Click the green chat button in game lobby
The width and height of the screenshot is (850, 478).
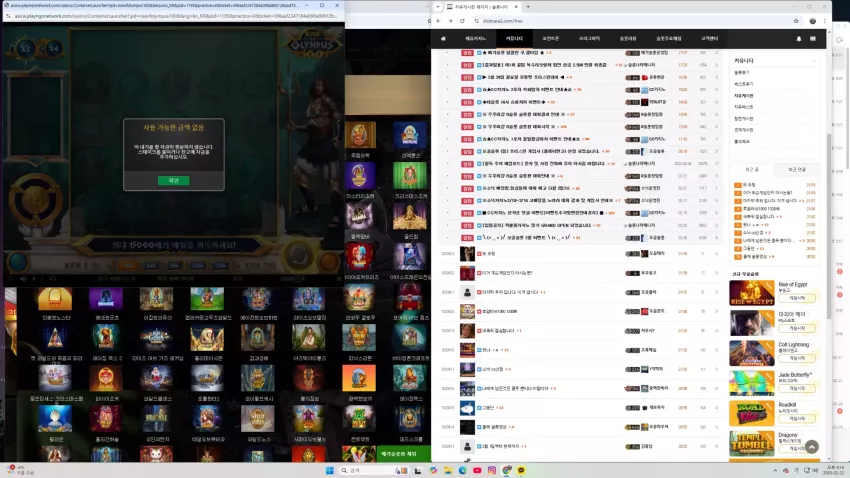403,454
